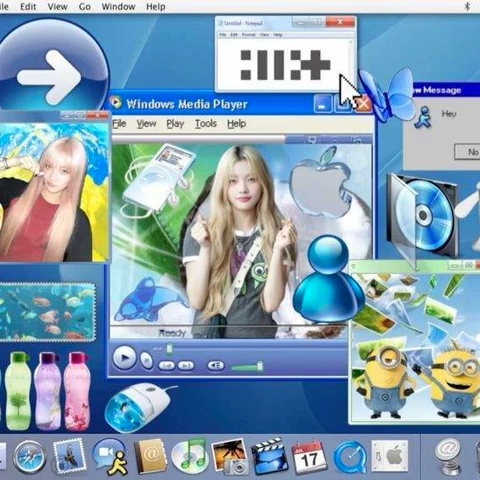Mute Windows Media Player sound
This screenshot has width=480, height=480.
pos(216,366)
